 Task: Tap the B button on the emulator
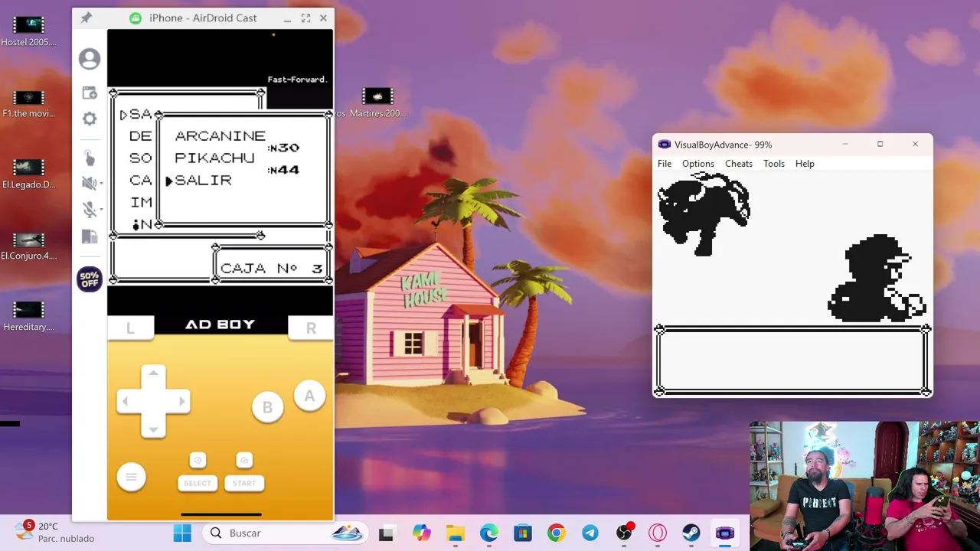click(x=267, y=407)
